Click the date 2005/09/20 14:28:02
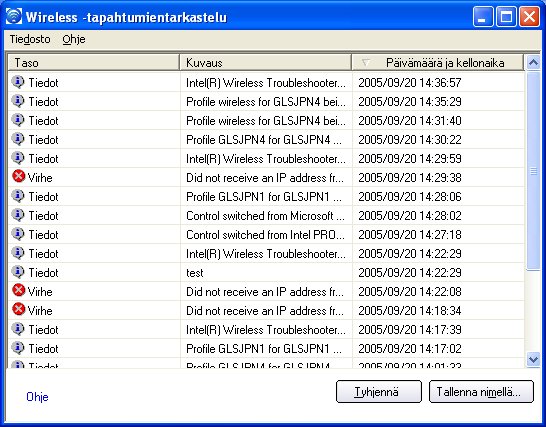Viewport: 546px width, 427px height. pyautogui.click(x=410, y=216)
